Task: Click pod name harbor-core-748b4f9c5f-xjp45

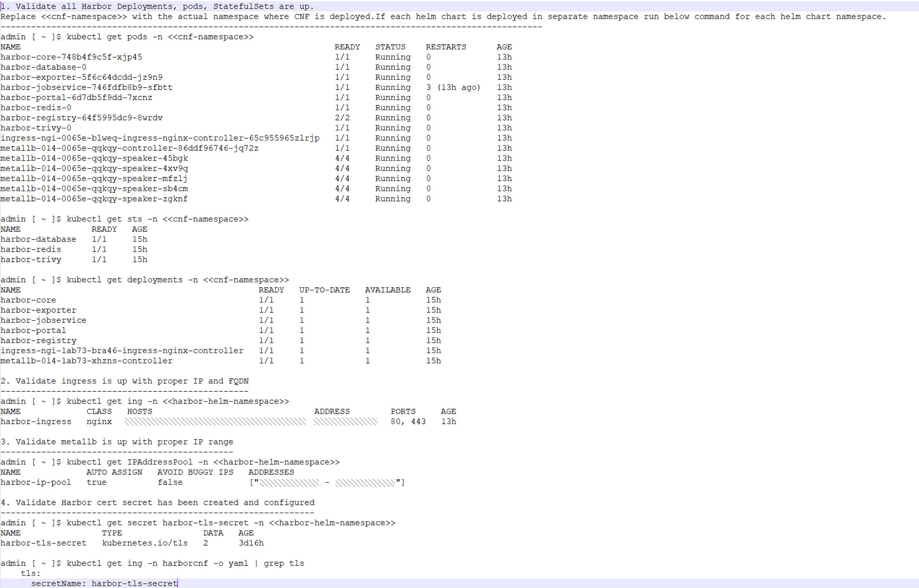Action: pyautogui.click(x=72, y=57)
